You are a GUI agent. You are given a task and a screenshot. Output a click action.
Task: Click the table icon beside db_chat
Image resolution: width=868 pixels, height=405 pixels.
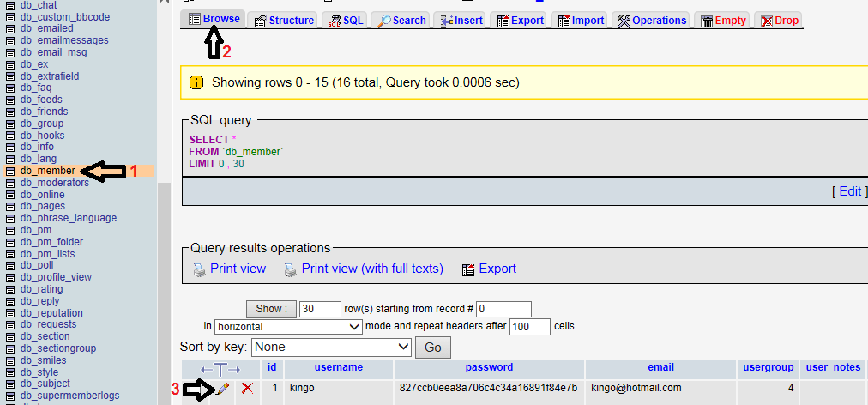10,5
